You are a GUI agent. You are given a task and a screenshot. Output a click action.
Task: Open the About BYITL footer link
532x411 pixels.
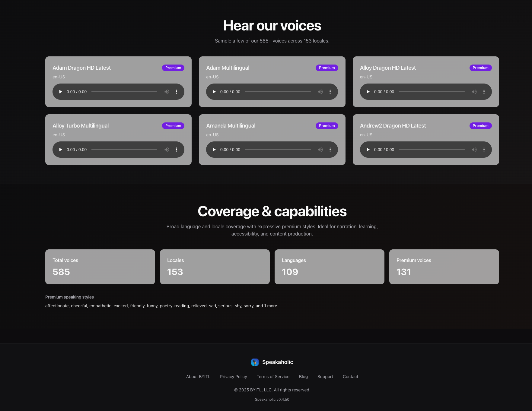pos(198,377)
